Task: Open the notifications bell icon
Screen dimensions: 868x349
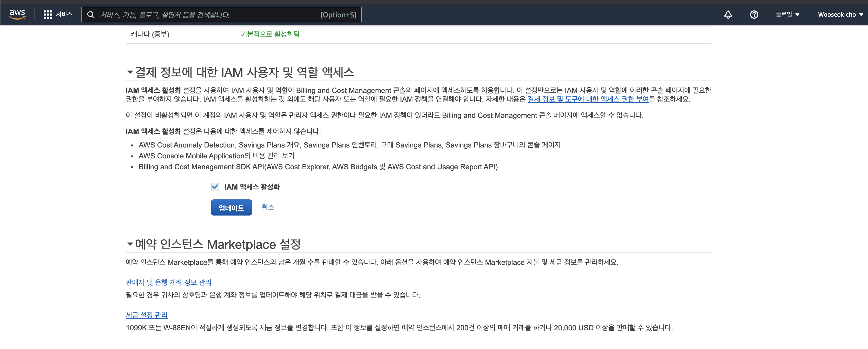Action: (x=728, y=15)
